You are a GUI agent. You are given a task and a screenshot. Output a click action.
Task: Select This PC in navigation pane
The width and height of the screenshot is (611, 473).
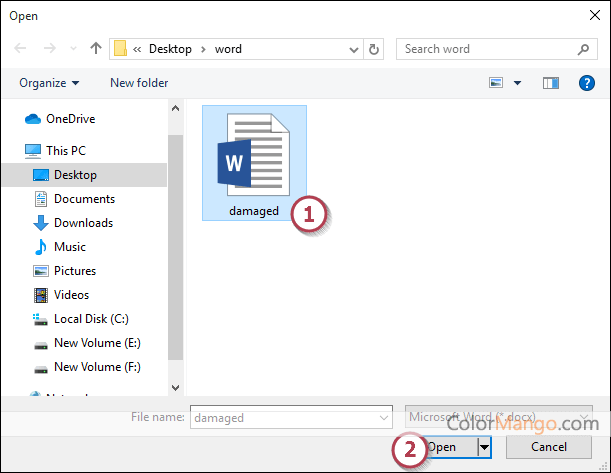click(65, 151)
